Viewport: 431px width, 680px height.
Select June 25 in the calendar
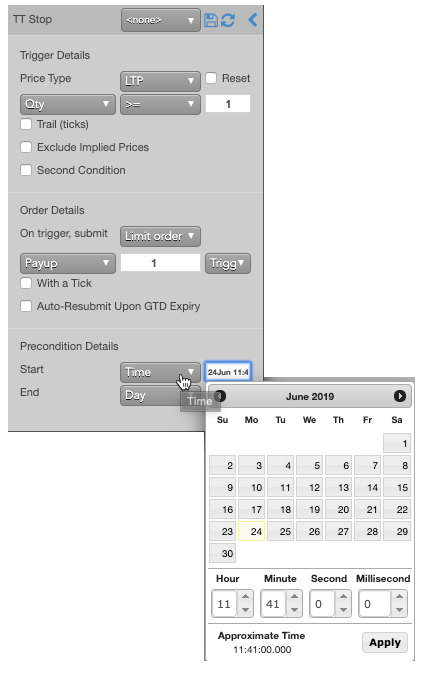tap(281, 531)
